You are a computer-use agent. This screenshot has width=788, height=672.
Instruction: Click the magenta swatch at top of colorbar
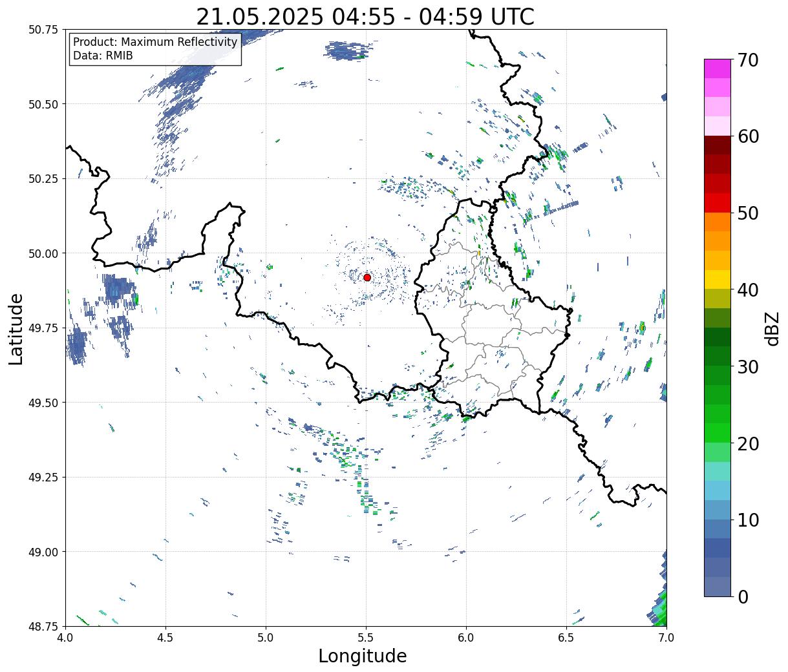(718, 68)
